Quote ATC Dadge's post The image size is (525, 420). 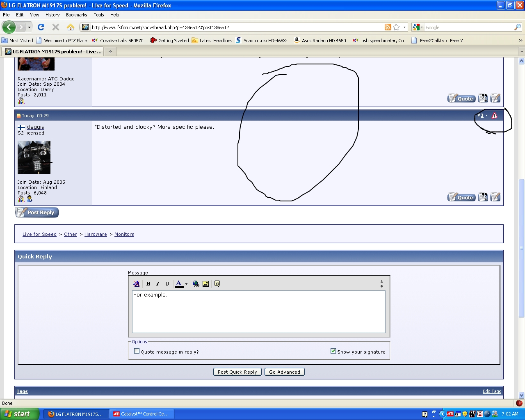[461, 98]
